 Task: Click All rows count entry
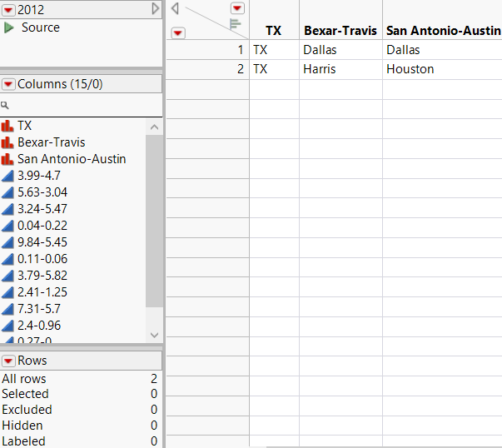[79, 379]
